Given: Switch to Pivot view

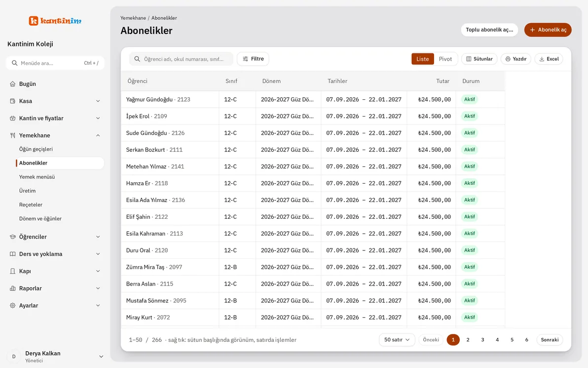Looking at the screenshot, I should tap(445, 59).
